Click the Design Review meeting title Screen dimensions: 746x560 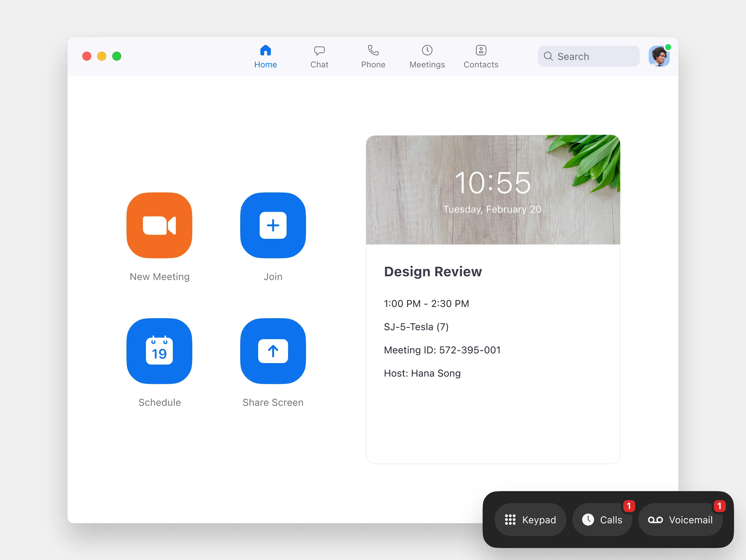(x=433, y=272)
